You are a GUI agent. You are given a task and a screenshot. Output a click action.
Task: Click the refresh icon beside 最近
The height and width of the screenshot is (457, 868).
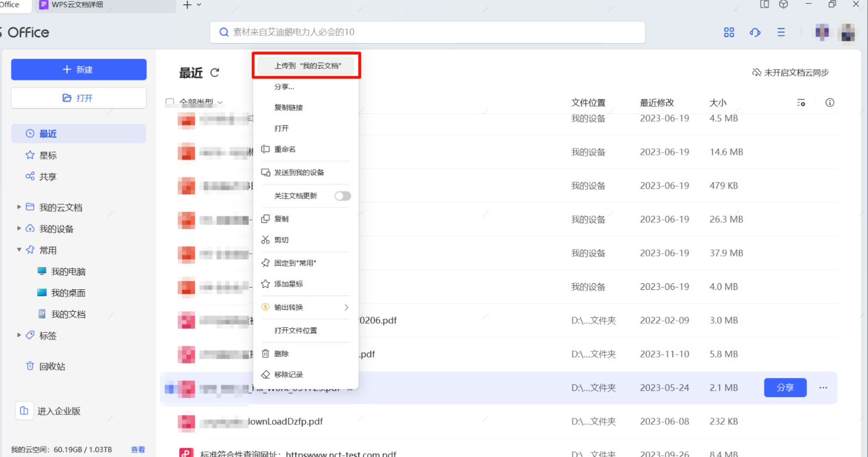[x=215, y=73]
